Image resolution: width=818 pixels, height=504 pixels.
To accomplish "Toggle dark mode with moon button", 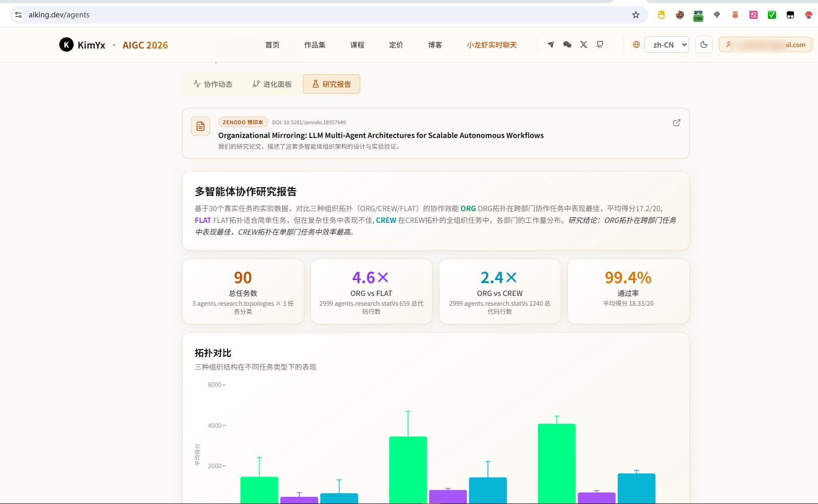I will 703,44.
